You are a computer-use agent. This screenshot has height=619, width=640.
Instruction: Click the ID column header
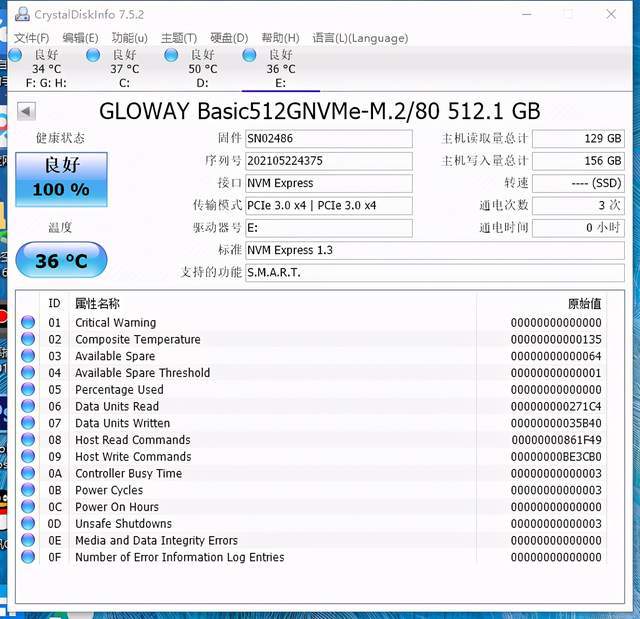point(54,303)
